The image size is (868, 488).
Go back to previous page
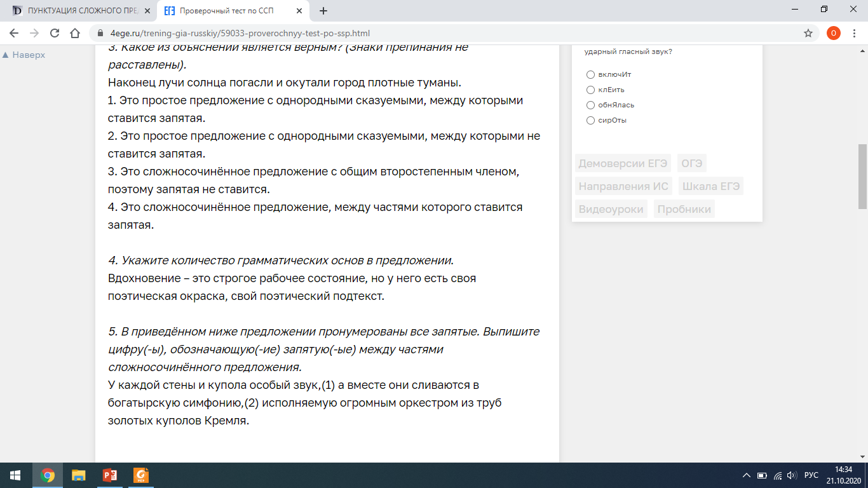[14, 33]
